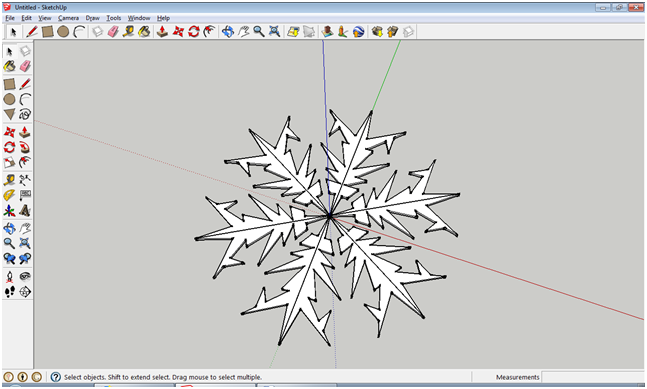Image resolution: width=647 pixels, height=389 pixels.
Task: Choose the Freehand scribble tool
Action: (25, 114)
